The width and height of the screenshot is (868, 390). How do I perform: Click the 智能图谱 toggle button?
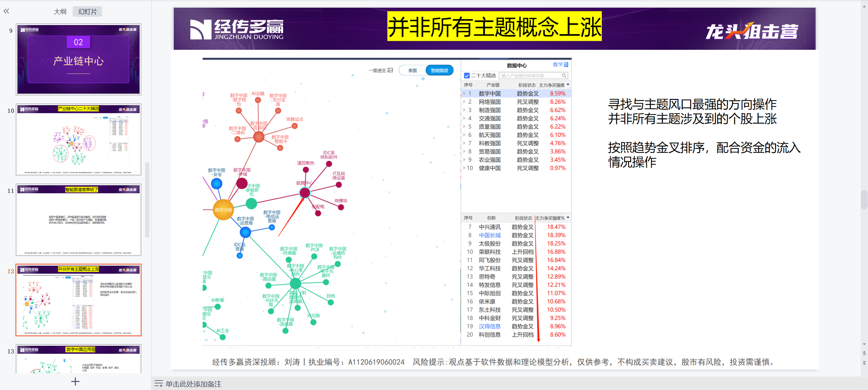coord(439,70)
